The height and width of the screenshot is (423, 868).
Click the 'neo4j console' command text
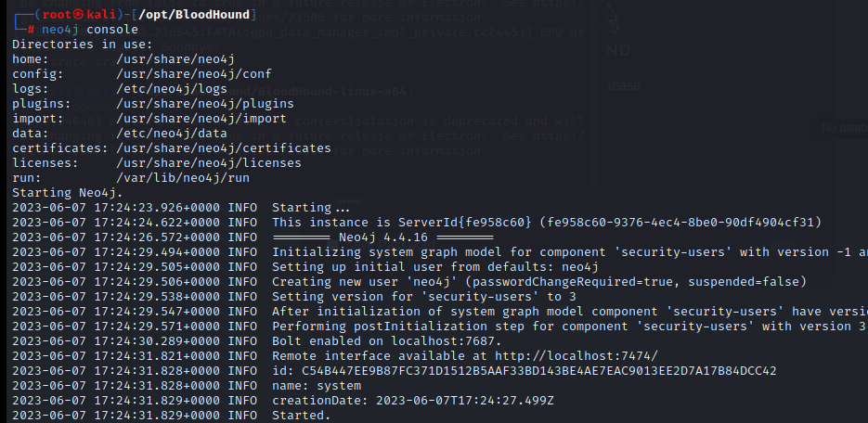[90, 30]
